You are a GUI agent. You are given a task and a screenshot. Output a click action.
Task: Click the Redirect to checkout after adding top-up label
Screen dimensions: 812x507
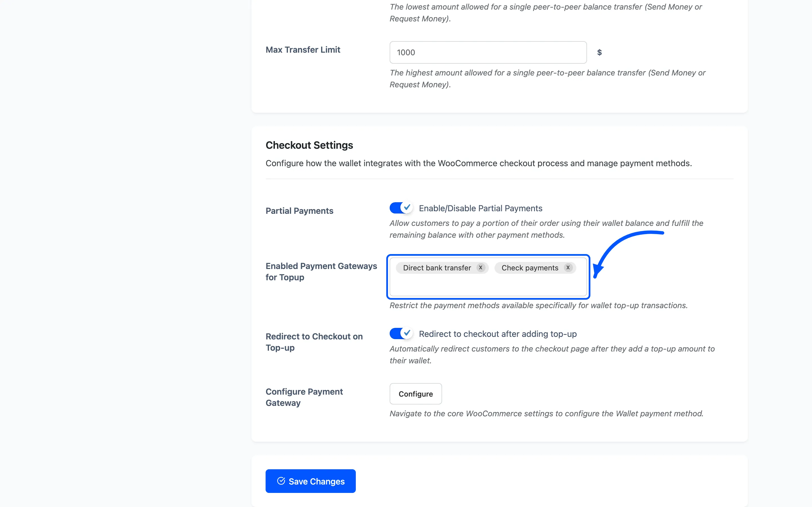pos(498,334)
